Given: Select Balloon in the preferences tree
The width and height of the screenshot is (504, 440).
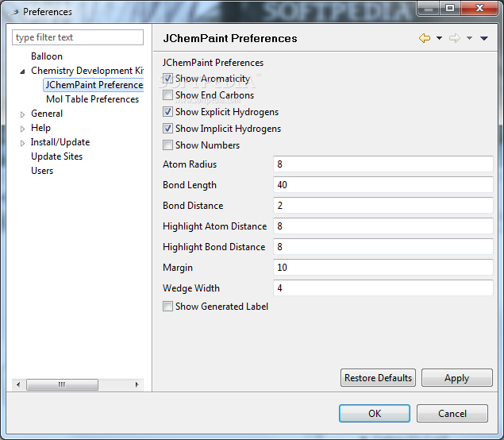Looking at the screenshot, I should 47,56.
